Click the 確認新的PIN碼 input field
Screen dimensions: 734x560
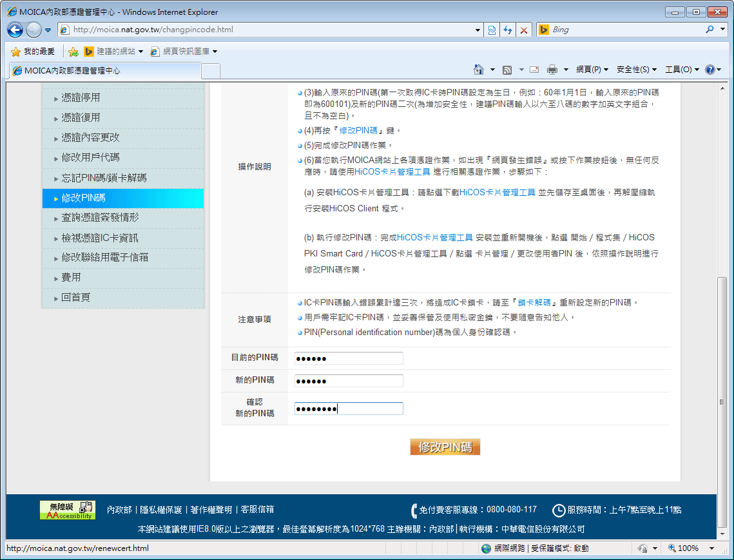(x=349, y=408)
